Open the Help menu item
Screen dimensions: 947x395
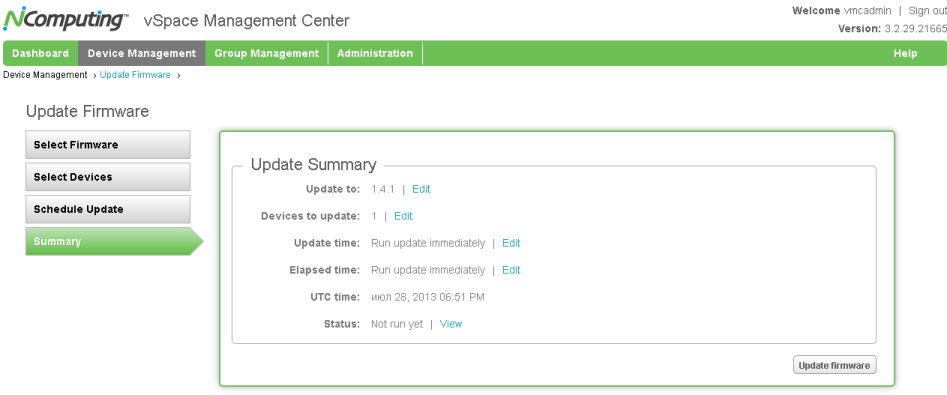pos(905,53)
